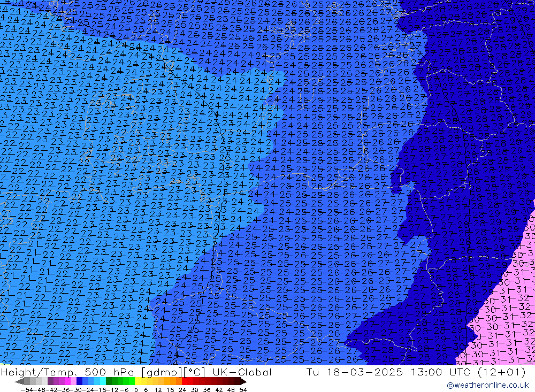Click the '-54' legend tick label
The image size is (535, 392).
click(27, 390)
